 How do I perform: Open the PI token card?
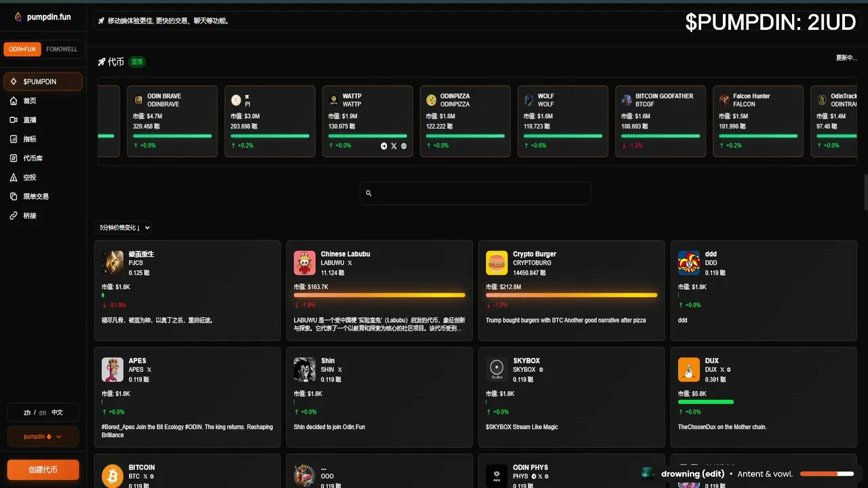click(270, 121)
